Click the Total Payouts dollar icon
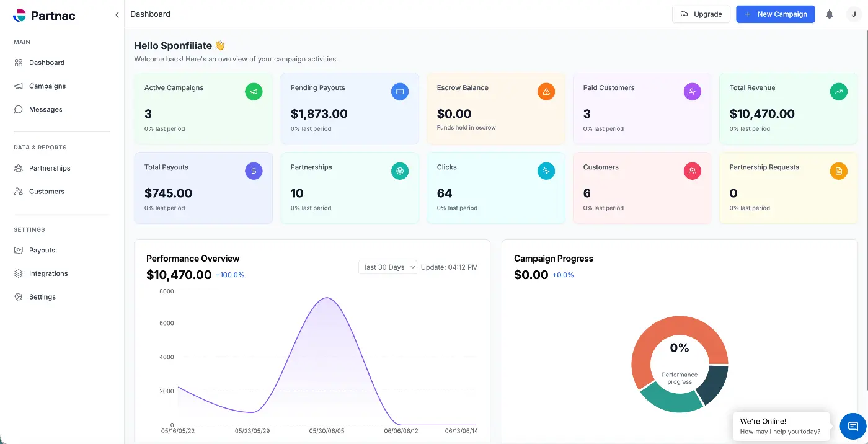 (254, 171)
